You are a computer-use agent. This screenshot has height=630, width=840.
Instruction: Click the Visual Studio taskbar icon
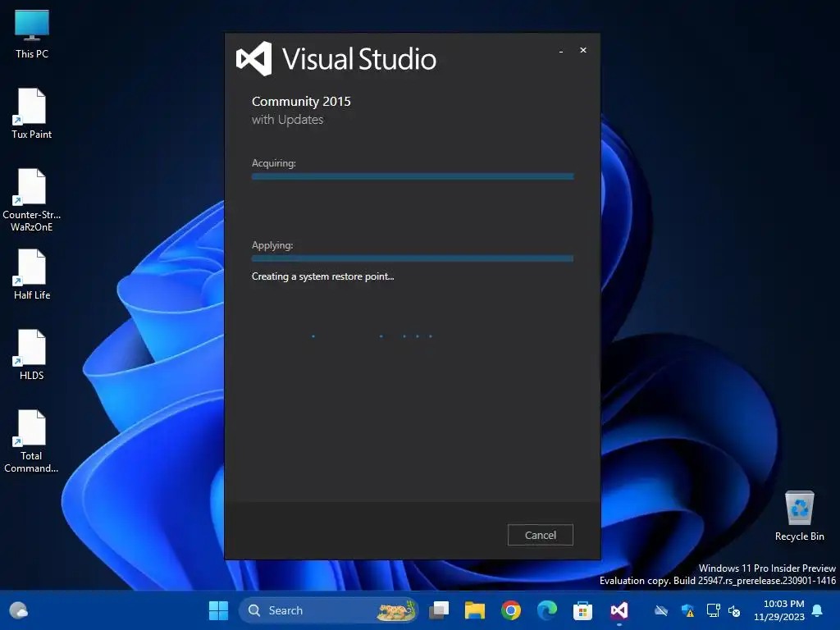tap(619, 610)
